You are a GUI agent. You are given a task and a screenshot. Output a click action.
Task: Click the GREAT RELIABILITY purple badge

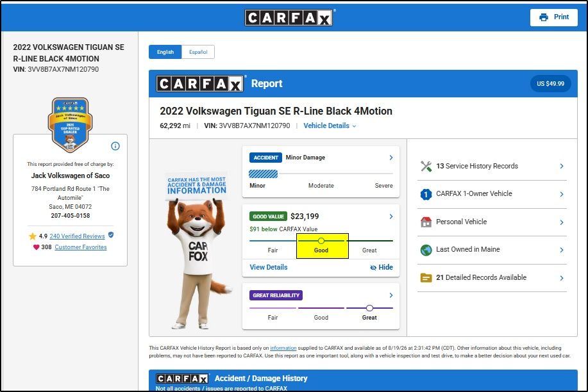coord(276,295)
